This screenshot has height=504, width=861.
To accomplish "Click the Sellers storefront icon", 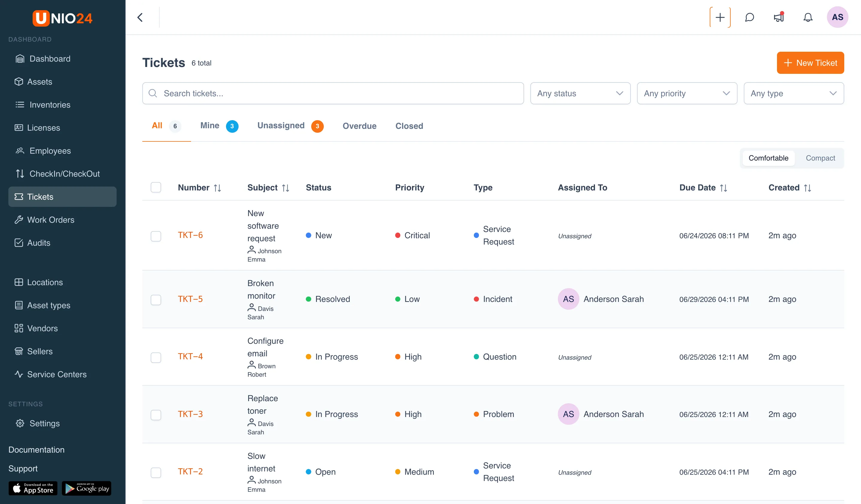I will pos(19,351).
